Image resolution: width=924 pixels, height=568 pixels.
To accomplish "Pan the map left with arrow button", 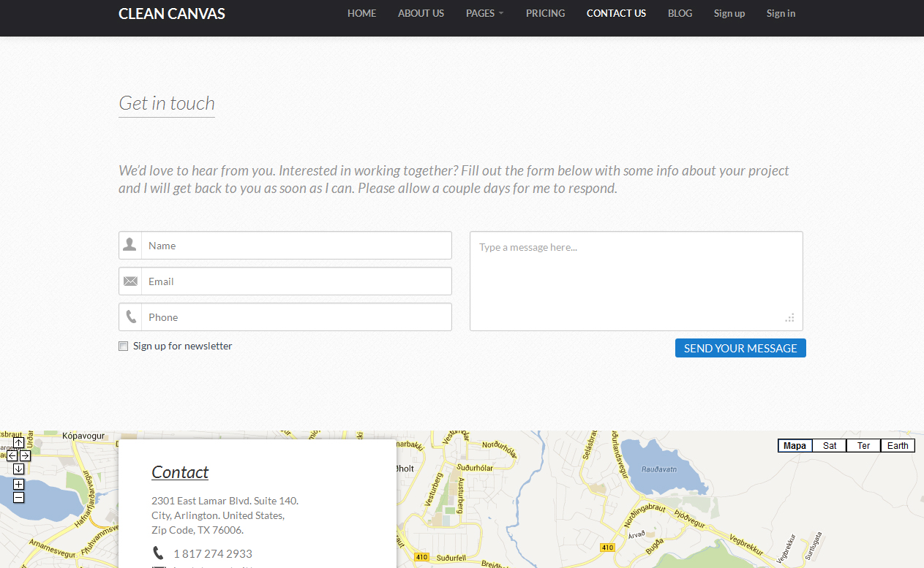I will 12,455.
